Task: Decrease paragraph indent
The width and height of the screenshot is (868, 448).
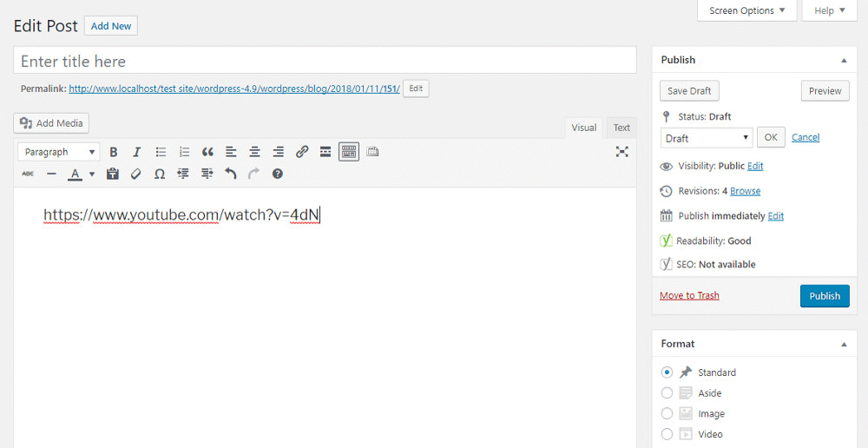Action: [183, 174]
